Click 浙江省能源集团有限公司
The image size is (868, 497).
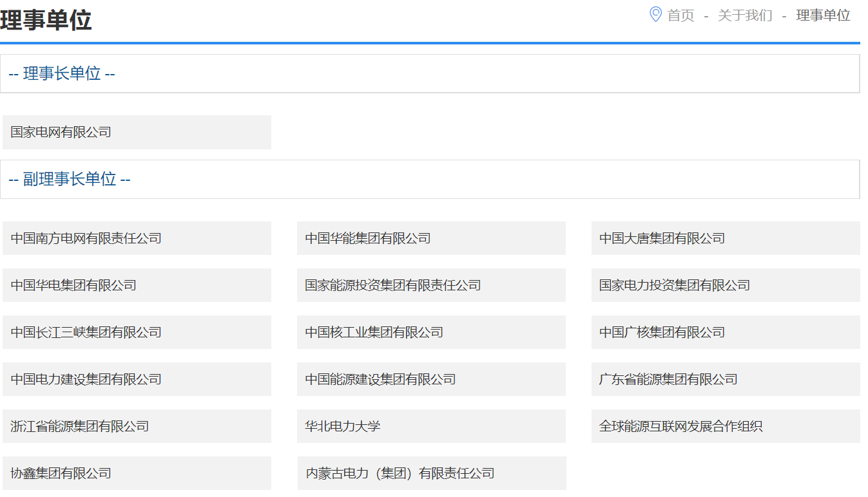tap(137, 426)
